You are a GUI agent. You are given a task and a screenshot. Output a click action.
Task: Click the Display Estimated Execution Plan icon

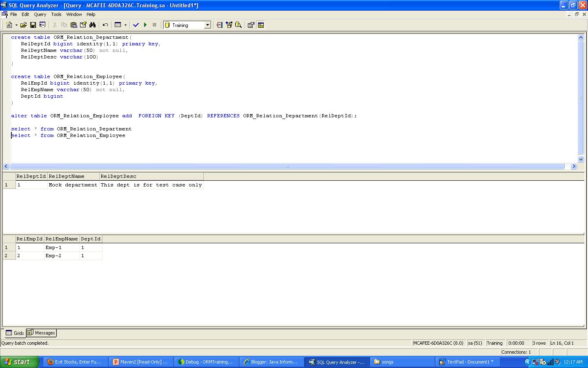pos(220,25)
